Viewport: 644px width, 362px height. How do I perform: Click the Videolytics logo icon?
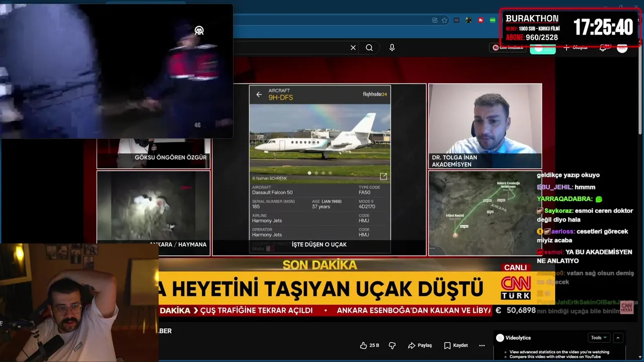coord(500,338)
